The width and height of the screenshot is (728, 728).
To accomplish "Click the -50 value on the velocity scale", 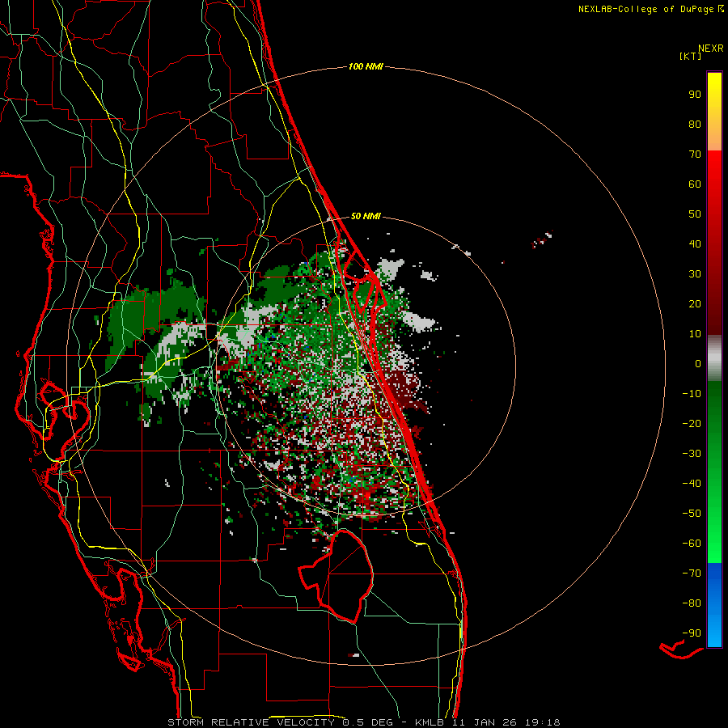I will [692, 514].
